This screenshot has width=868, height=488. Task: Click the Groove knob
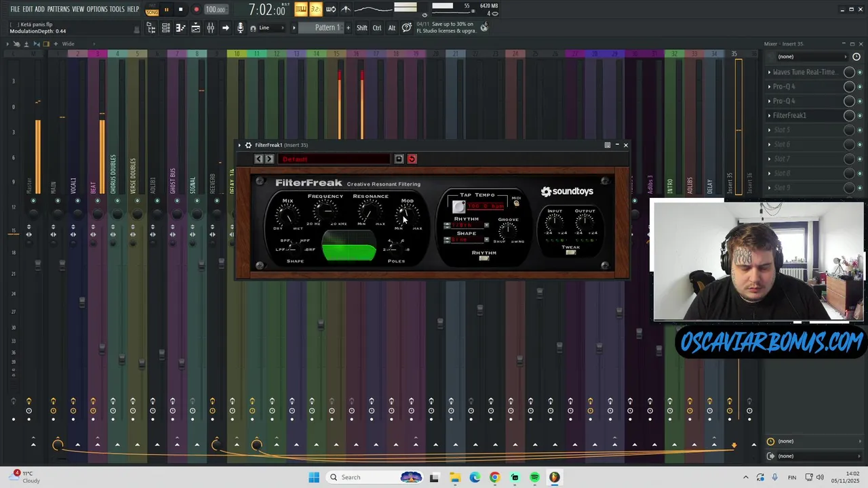point(508,230)
